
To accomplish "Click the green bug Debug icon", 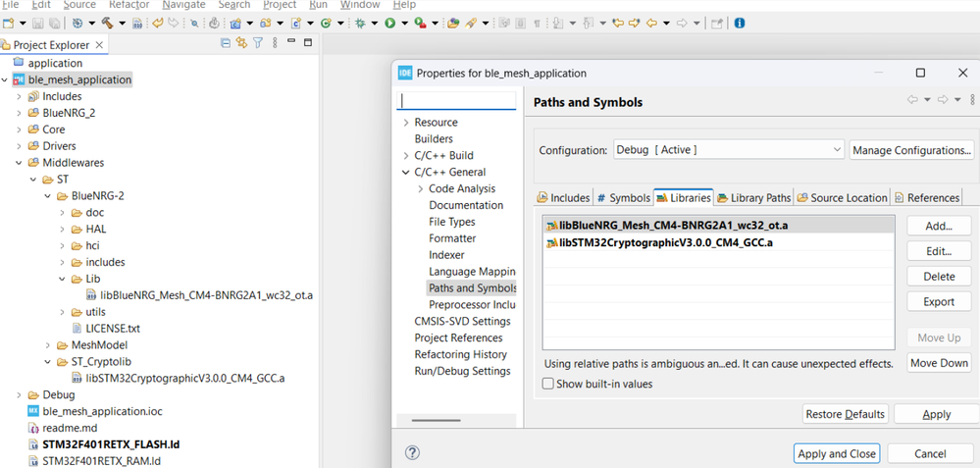I will click(x=360, y=24).
